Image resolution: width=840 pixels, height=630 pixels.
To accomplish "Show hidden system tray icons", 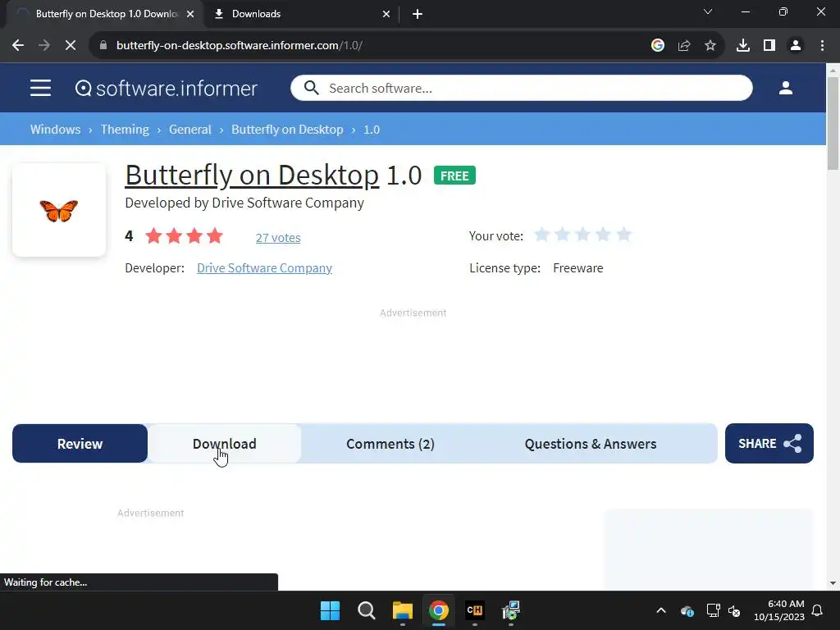I will tap(661, 610).
